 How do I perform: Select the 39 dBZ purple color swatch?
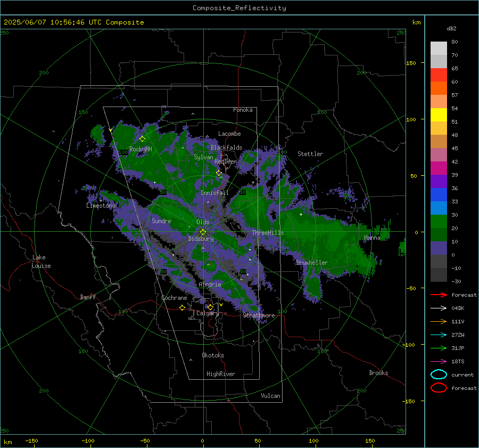[x=439, y=181]
